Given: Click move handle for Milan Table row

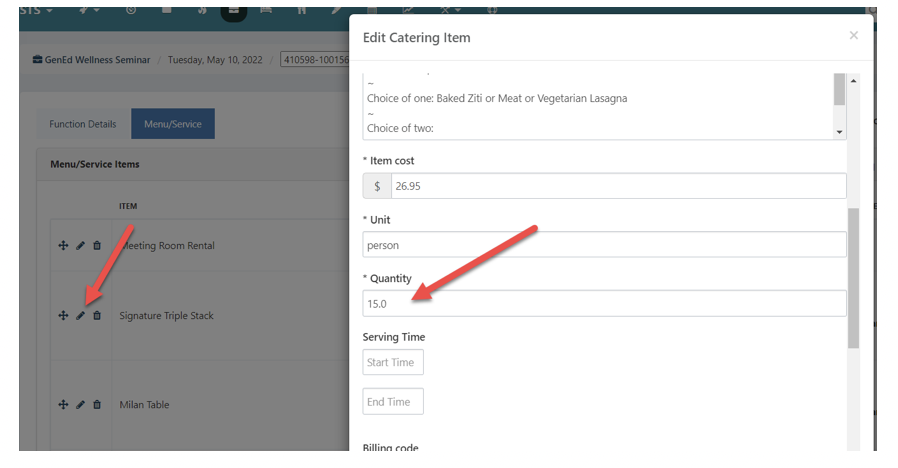Looking at the screenshot, I should click(x=63, y=405).
